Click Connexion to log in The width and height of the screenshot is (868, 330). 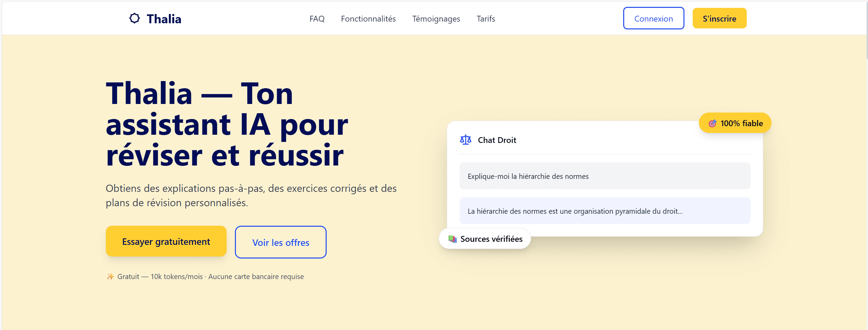653,18
